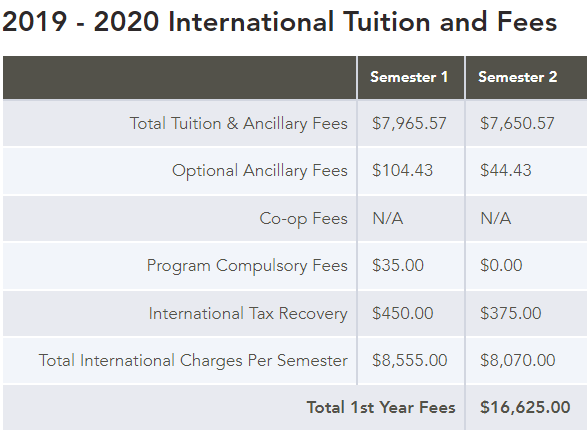The image size is (588, 431).
Task: Click the Co-op Fees row label
Action: (303, 219)
